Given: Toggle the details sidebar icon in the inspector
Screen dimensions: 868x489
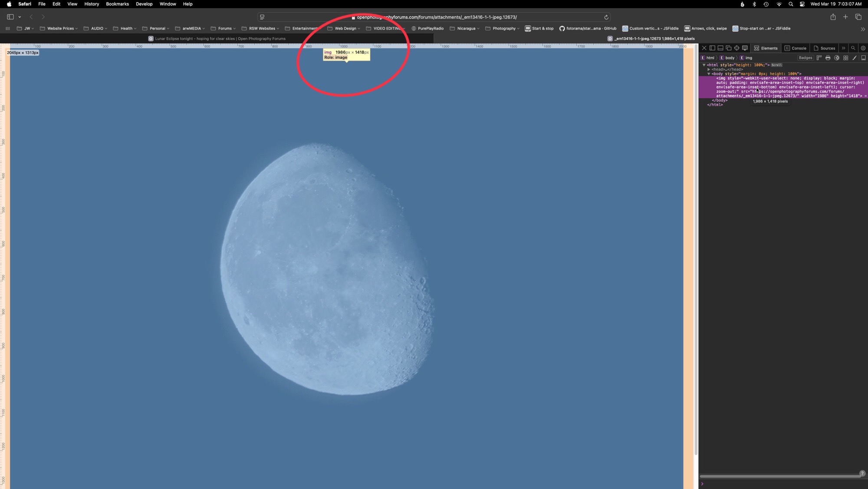Looking at the screenshot, I should tap(863, 58).
